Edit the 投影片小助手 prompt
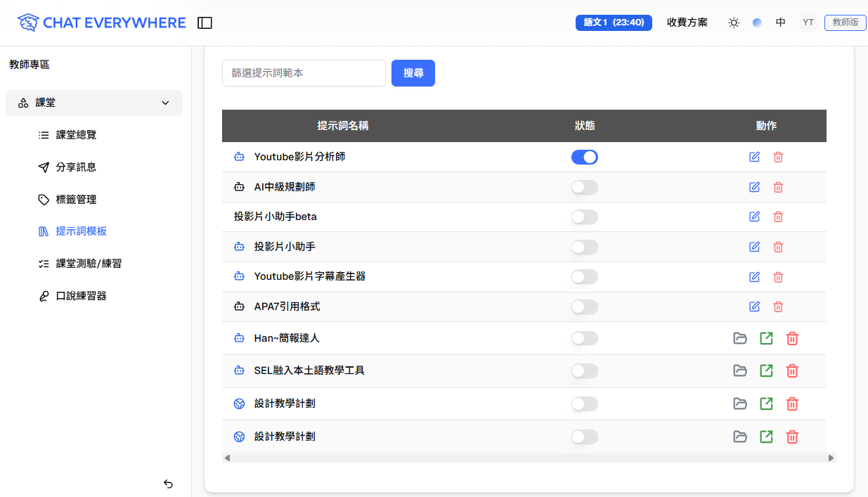This screenshot has height=497, width=868. [x=755, y=247]
